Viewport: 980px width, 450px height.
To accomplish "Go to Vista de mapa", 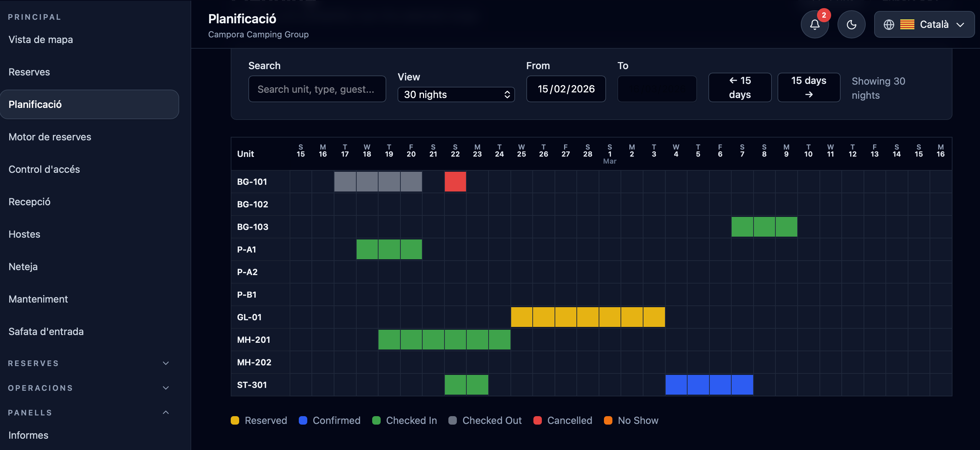I will 41,39.
